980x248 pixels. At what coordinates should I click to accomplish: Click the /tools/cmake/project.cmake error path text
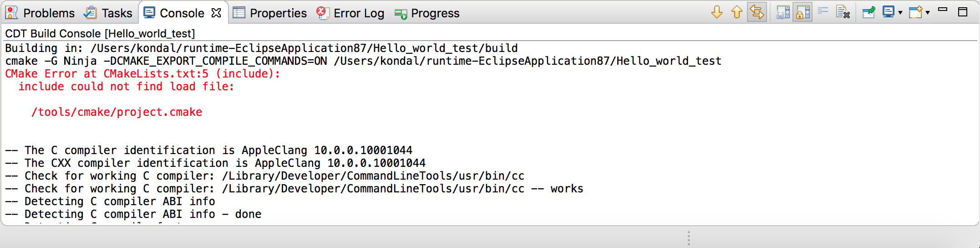tap(117, 112)
